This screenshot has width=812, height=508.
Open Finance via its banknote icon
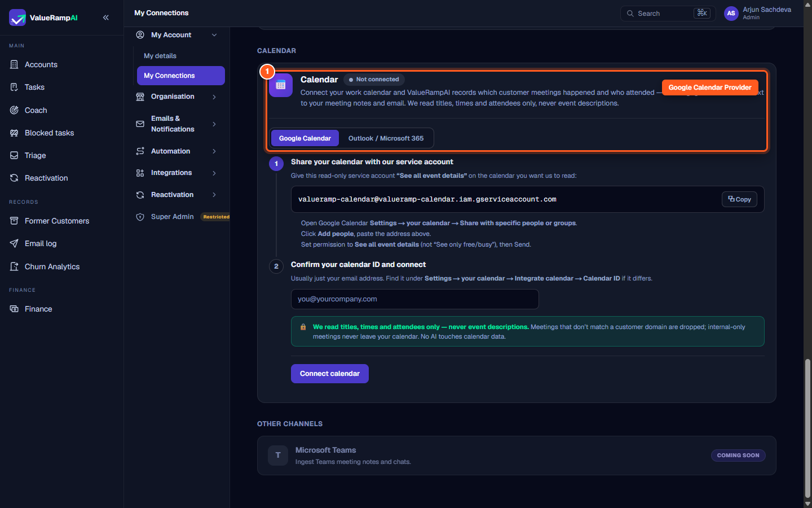(x=14, y=309)
